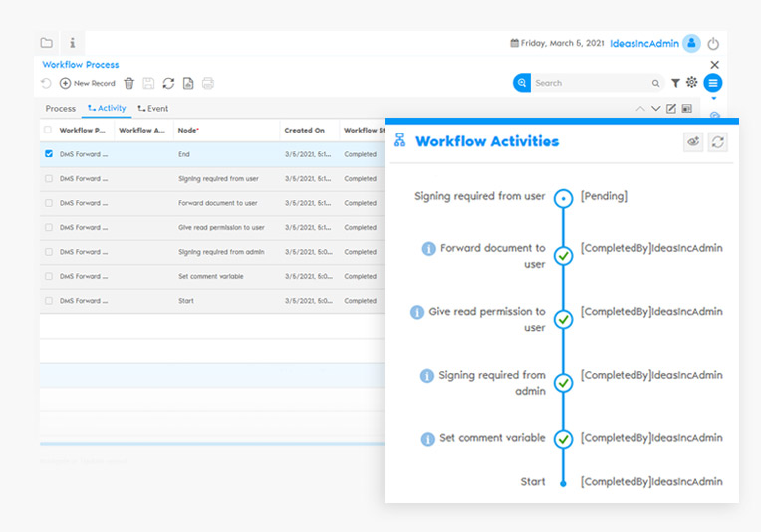Open the settings gear icon
The image size is (761, 532).
click(691, 82)
